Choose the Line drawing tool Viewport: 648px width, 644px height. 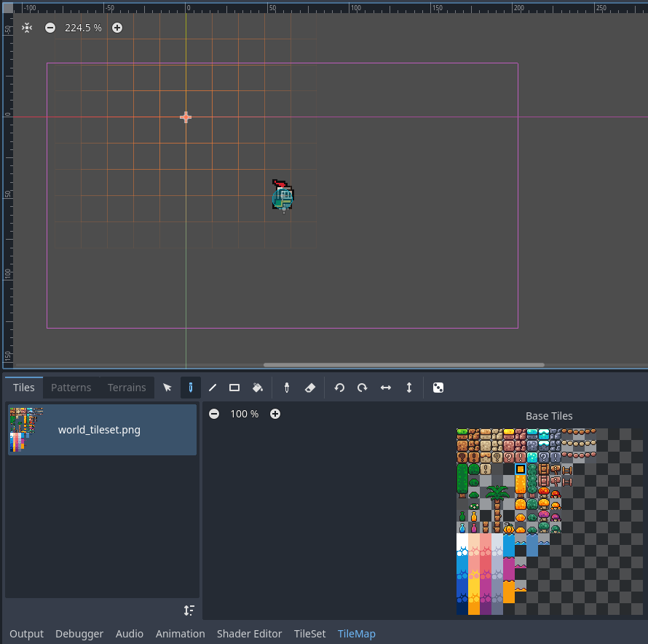[x=213, y=388]
